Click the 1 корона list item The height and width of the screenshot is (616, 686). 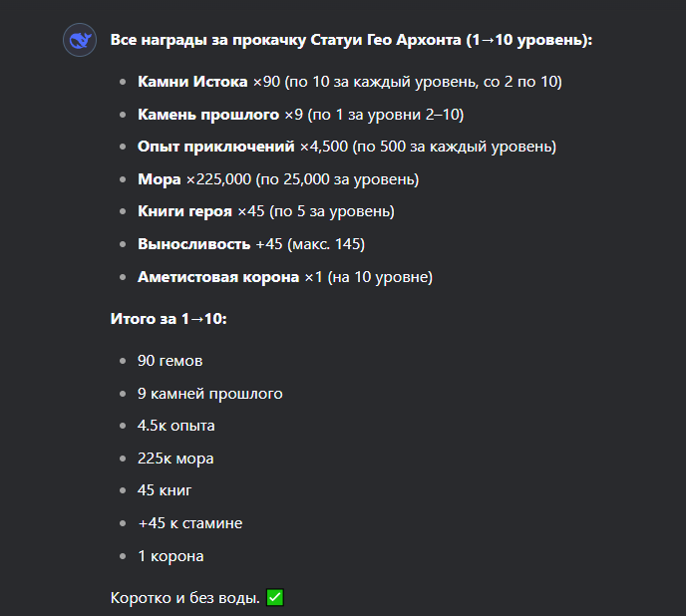coord(171,556)
